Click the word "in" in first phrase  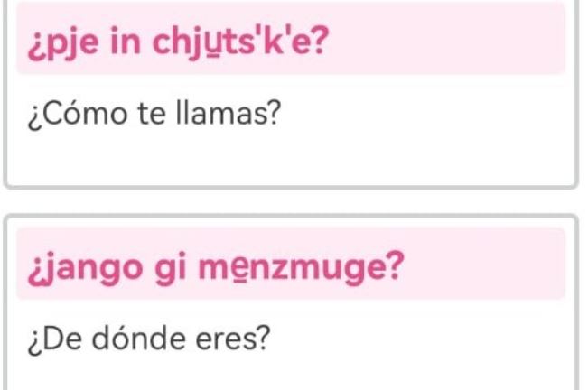(x=126, y=42)
